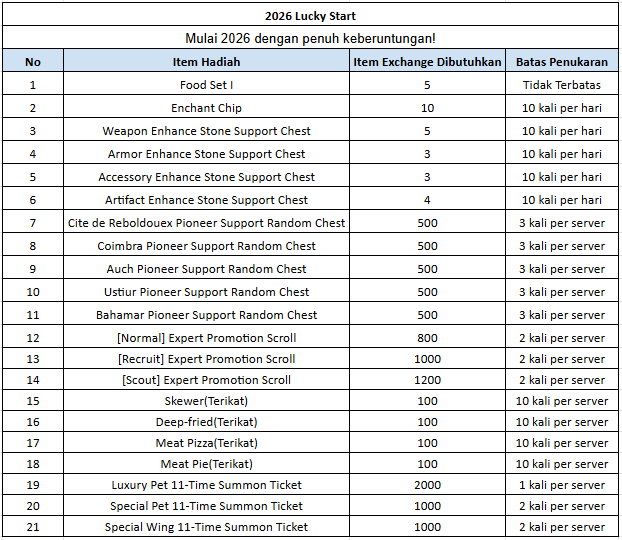Click "Weapon Enhance Stone Support Chest" cell
Viewport: 622px width, 540px height.
click(206, 131)
